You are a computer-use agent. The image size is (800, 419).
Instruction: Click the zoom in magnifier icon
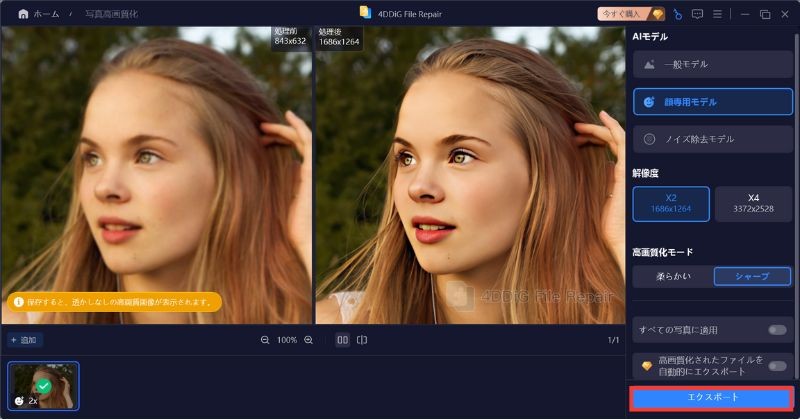coord(308,340)
